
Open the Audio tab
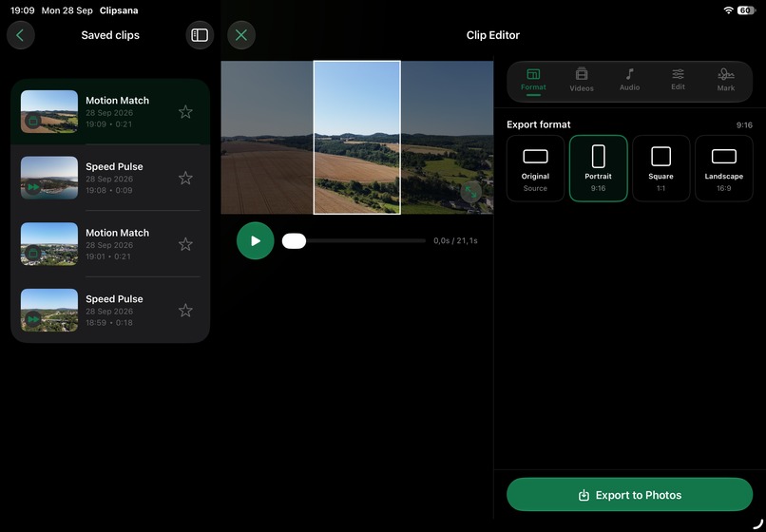point(630,81)
